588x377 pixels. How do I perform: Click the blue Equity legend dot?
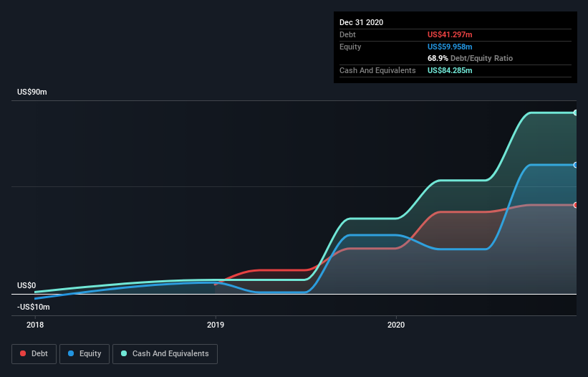point(71,353)
